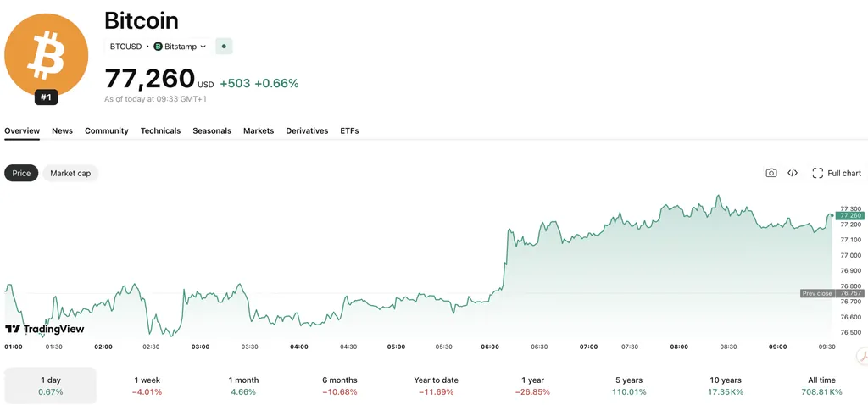Open the News tab
This screenshot has height=405, width=868.
click(x=62, y=131)
